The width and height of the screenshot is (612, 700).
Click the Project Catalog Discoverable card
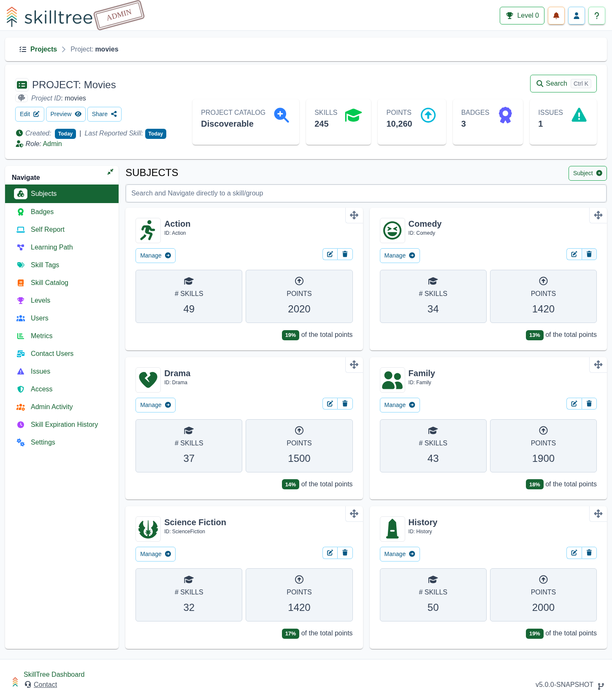(x=246, y=122)
